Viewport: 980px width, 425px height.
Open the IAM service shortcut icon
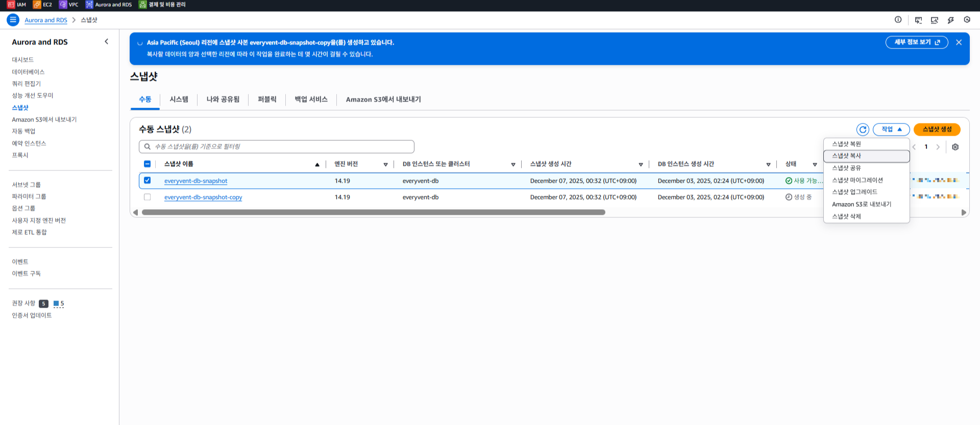11,5
